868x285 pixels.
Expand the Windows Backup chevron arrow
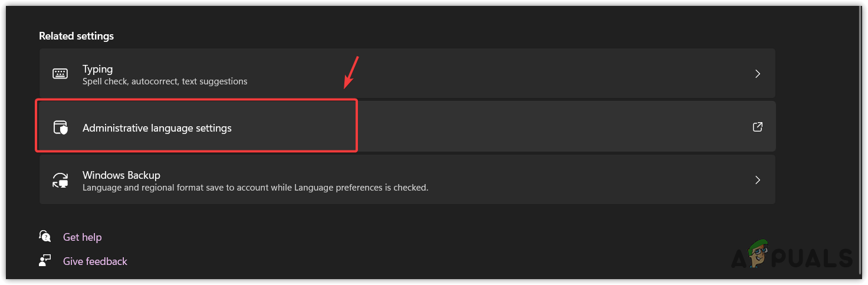tap(758, 180)
